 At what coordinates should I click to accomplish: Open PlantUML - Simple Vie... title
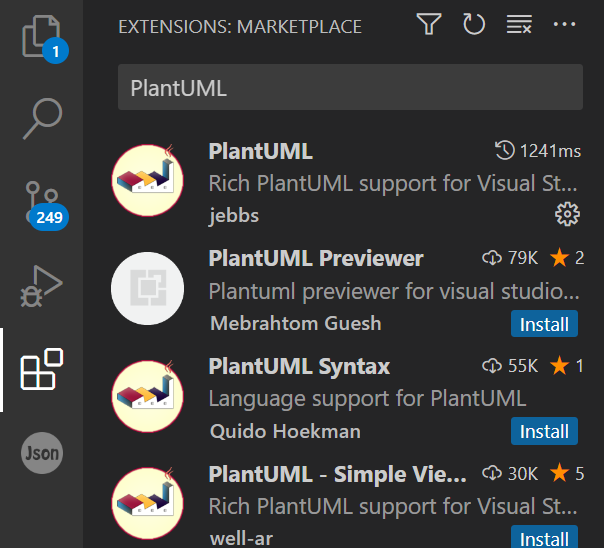[337, 474]
